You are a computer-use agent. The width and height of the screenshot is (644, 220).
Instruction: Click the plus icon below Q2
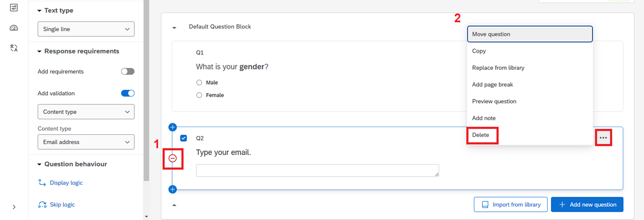click(173, 189)
